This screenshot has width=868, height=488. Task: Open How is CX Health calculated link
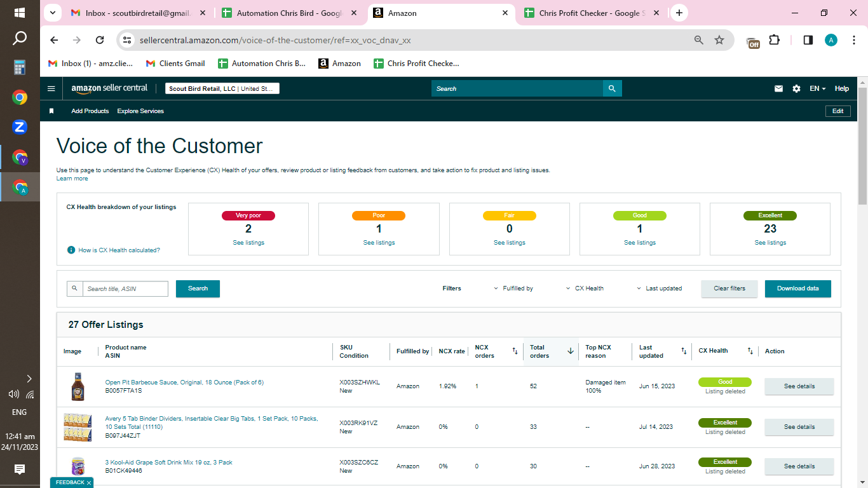click(x=119, y=250)
